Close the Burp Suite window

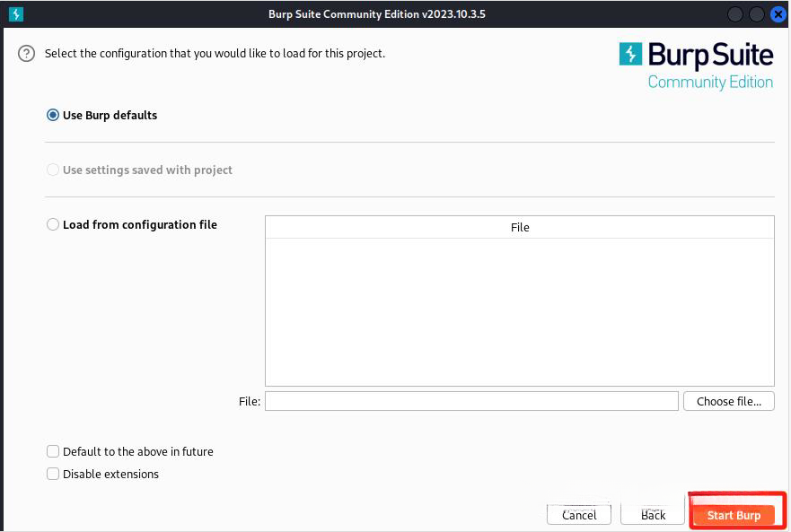point(778,14)
